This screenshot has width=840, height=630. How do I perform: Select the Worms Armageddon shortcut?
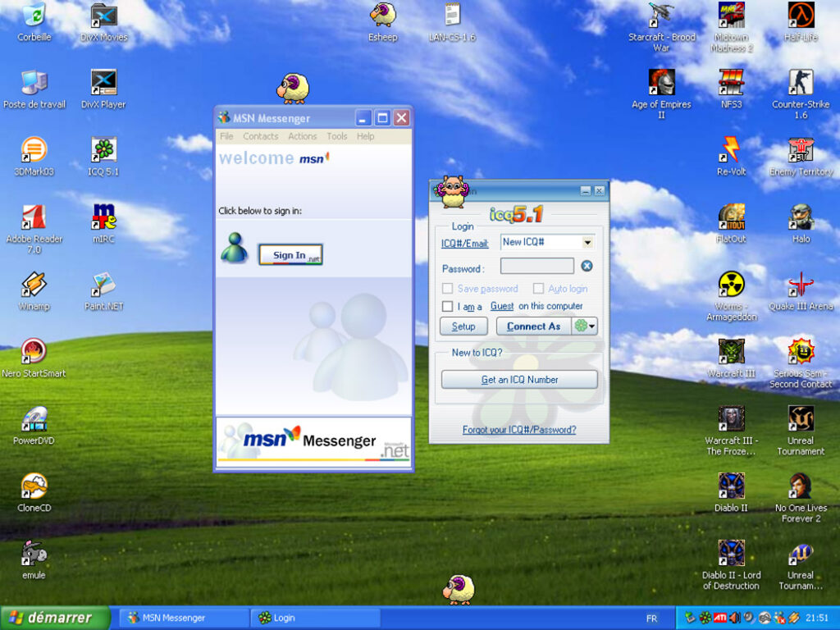(x=731, y=295)
